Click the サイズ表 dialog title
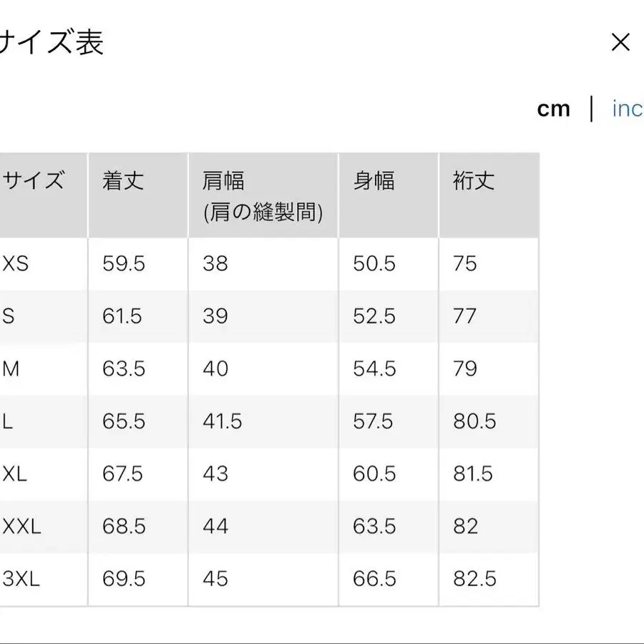This screenshot has height=644, width=644. coord(52,43)
